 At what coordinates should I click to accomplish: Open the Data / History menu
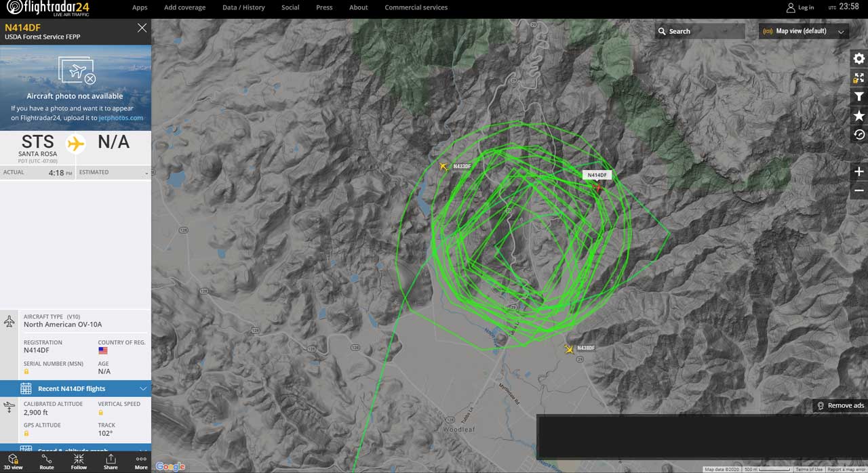(243, 7)
